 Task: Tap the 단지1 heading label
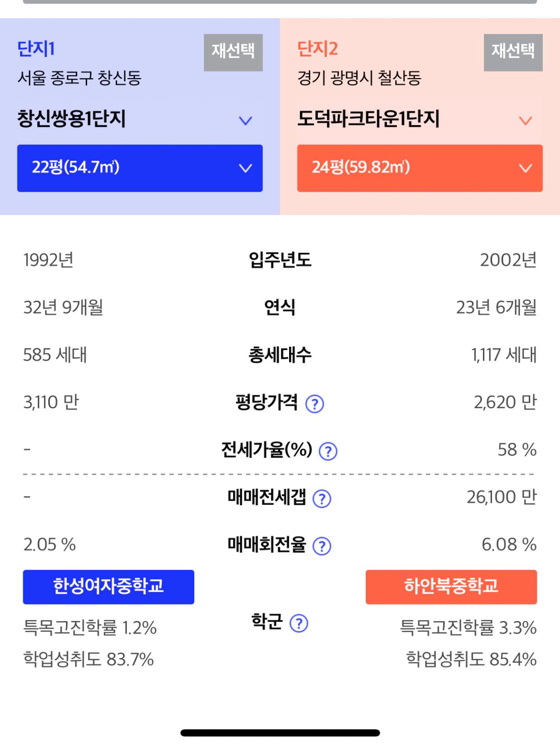(36, 49)
